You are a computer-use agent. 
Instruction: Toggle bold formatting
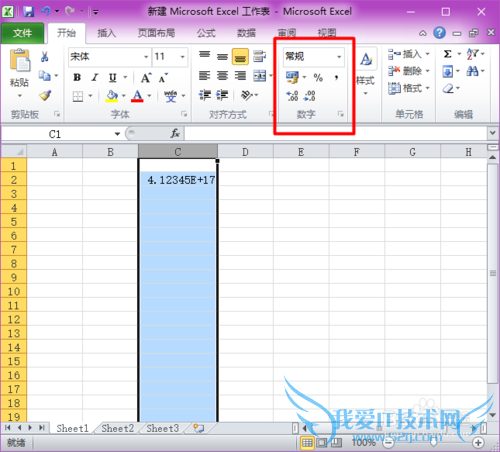click(x=77, y=78)
